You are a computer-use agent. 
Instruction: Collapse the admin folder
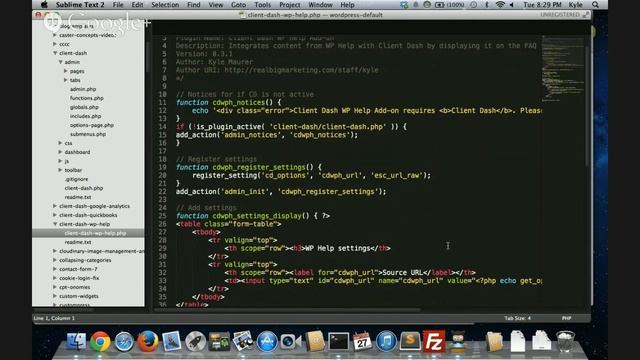[x=60, y=62]
